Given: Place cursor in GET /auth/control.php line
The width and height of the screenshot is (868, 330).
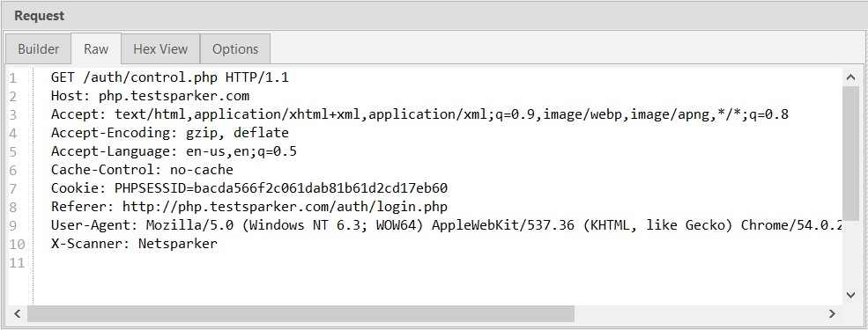Looking at the screenshot, I should [169, 77].
